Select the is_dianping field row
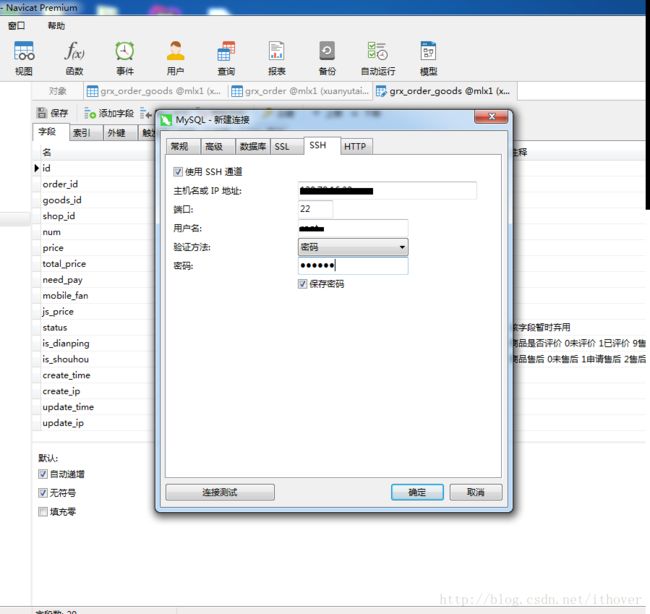This screenshot has height=614, width=650. 94,343
